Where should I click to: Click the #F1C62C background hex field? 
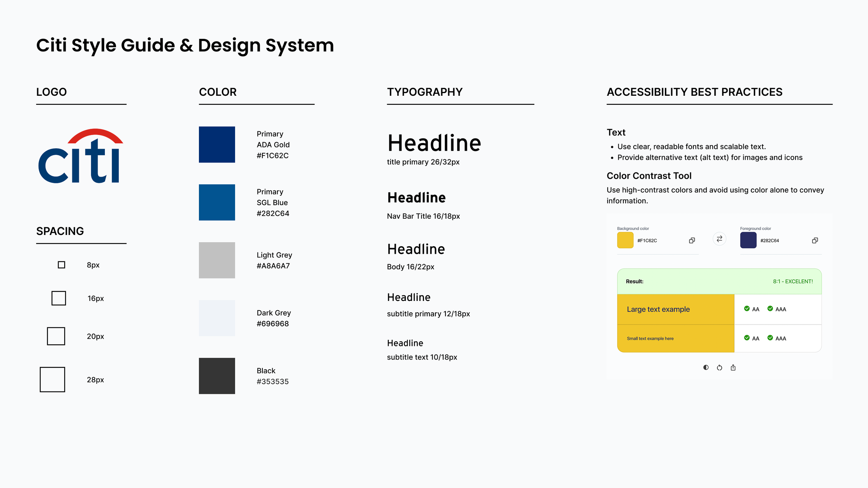pyautogui.click(x=647, y=241)
